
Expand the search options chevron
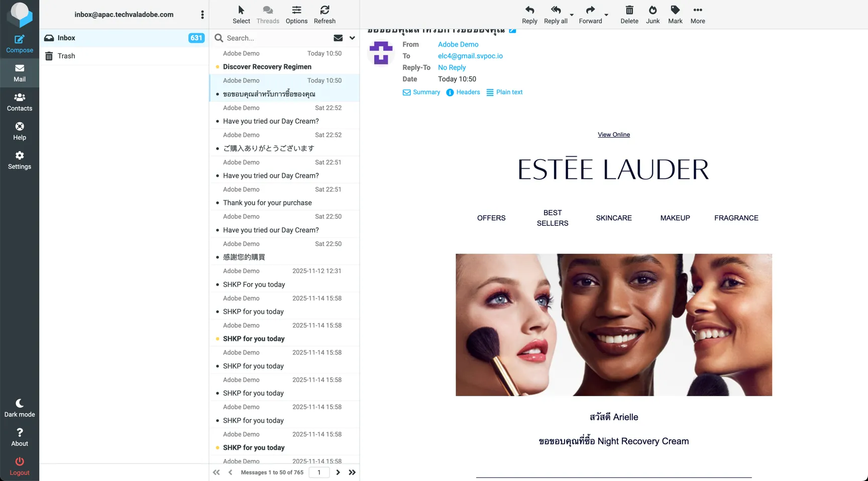(352, 38)
